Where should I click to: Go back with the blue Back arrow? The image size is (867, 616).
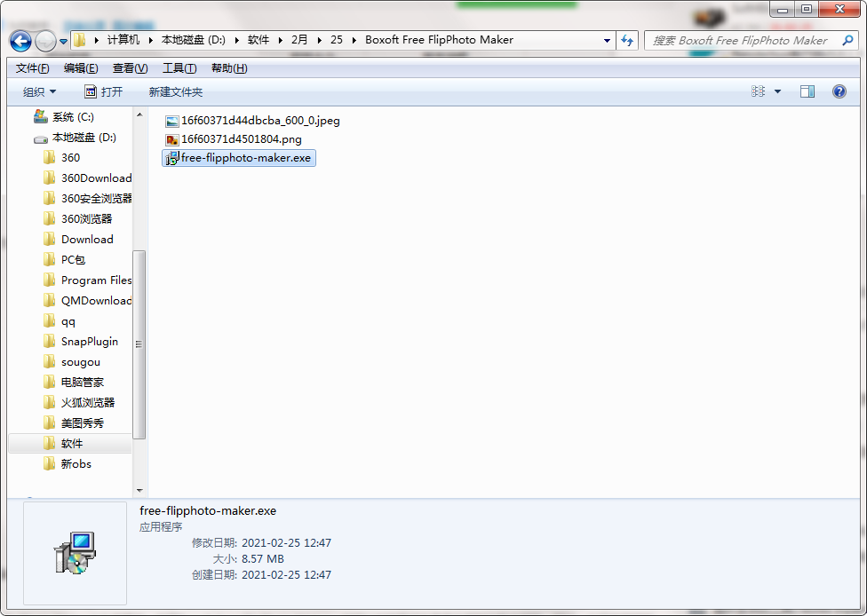[x=20, y=41]
